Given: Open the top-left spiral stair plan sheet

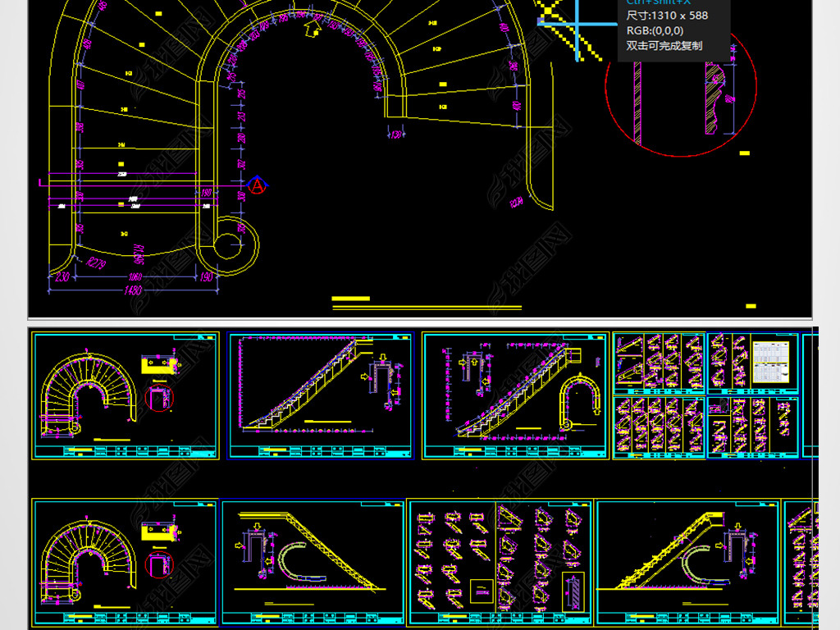Looking at the screenshot, I should (126, 395).
